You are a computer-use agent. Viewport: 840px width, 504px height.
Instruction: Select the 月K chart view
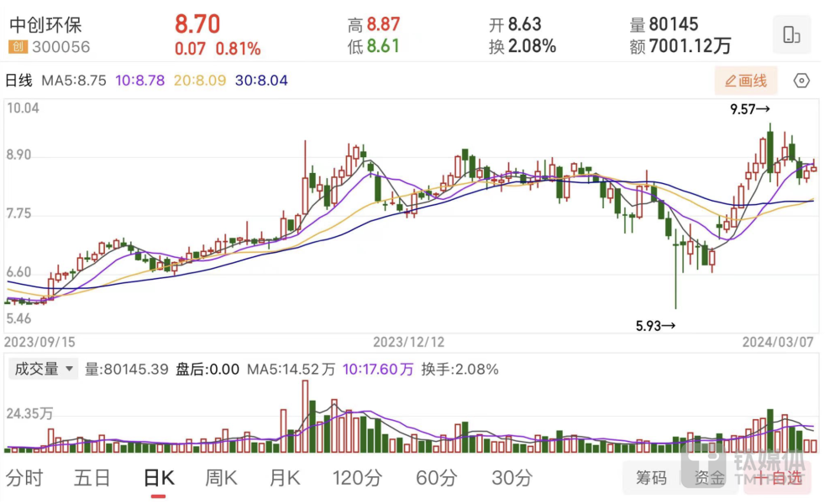click(x=284, y=477)
